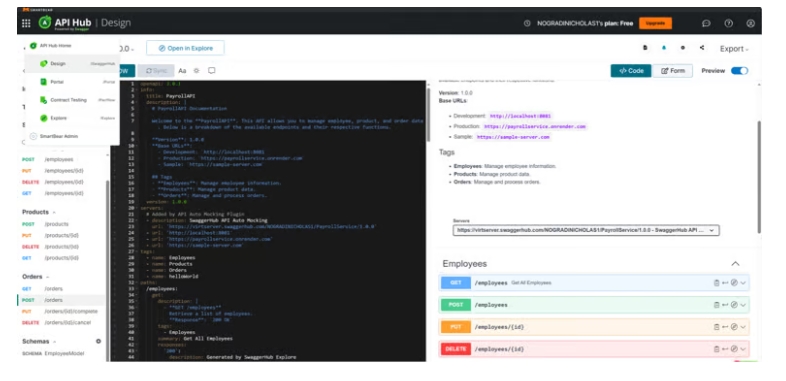Collapse the Orders group in sidebar

48,277
